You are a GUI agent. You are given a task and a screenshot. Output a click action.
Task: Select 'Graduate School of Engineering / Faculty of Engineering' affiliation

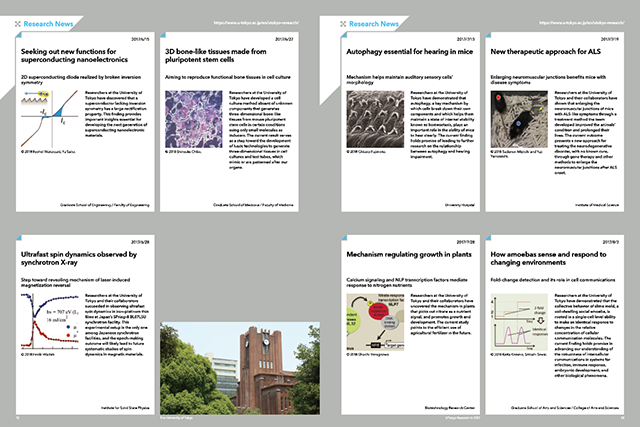pyautogui.click(x=104, y=205)
